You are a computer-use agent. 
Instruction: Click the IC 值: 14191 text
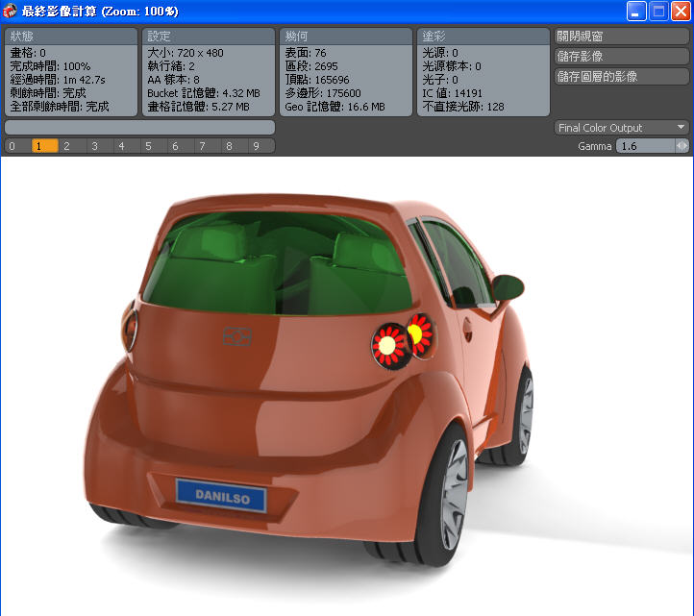tap(453, 93)
